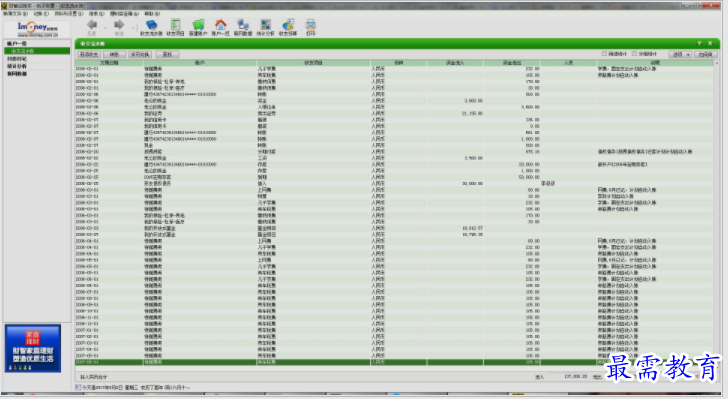This screenshot has width=728, height=399.
Task: Click the small icon beside today's date
Action: pyautogui.click(x=78, y=387)
